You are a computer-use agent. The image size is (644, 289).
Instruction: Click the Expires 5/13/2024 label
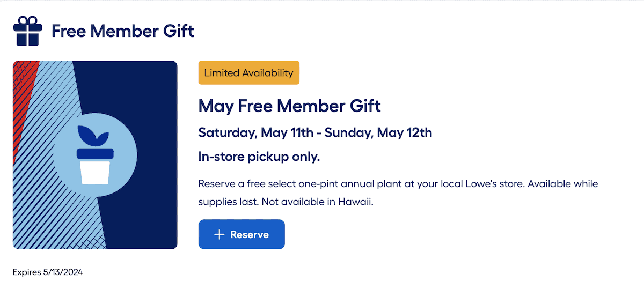click(x=48, y=272)
